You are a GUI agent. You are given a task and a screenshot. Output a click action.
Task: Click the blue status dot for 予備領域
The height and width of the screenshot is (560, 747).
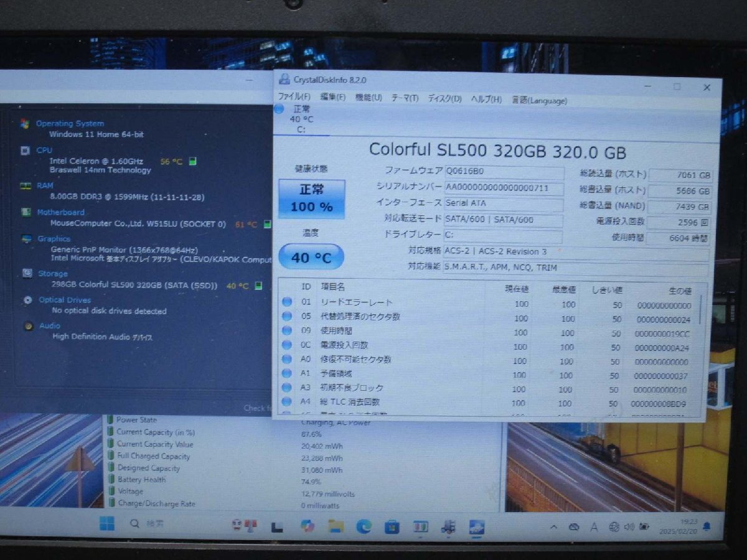pyautogui.click(x=287, y=373)
